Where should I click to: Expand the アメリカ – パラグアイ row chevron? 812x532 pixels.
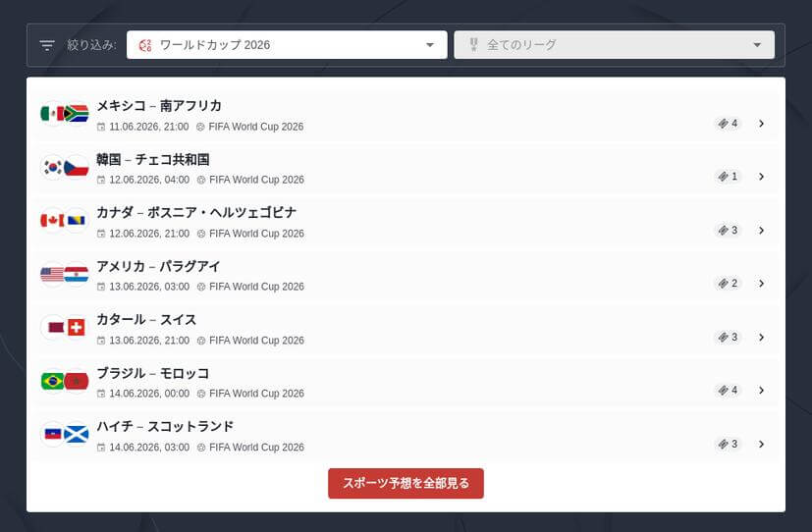761,284
